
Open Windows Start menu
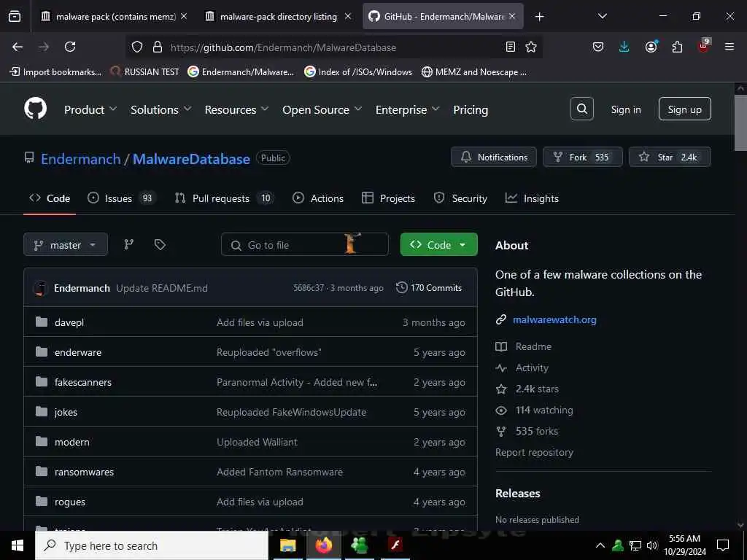pyautogui.click(x=18, y=545)
